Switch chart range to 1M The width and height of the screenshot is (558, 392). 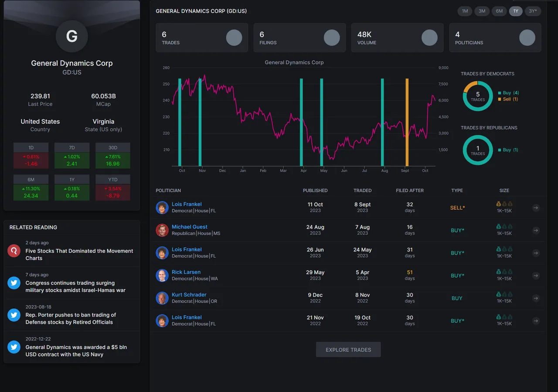pos(465,11)
